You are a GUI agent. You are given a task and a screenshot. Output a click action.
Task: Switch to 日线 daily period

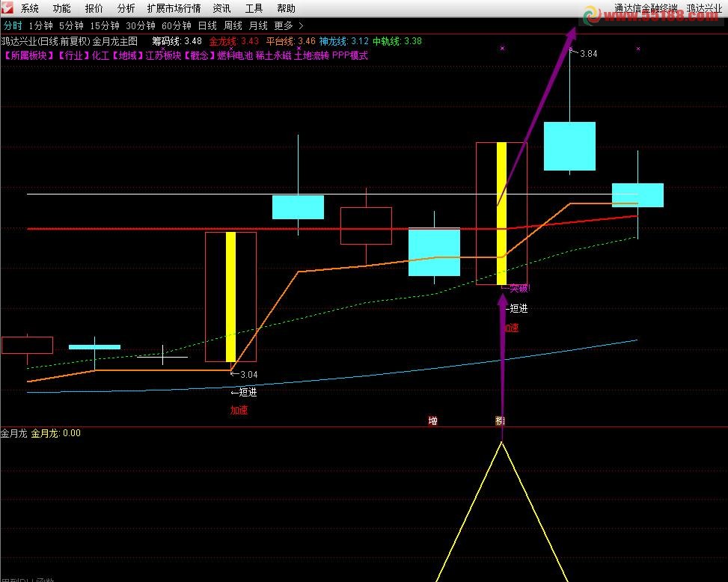[x=207, y=25]
